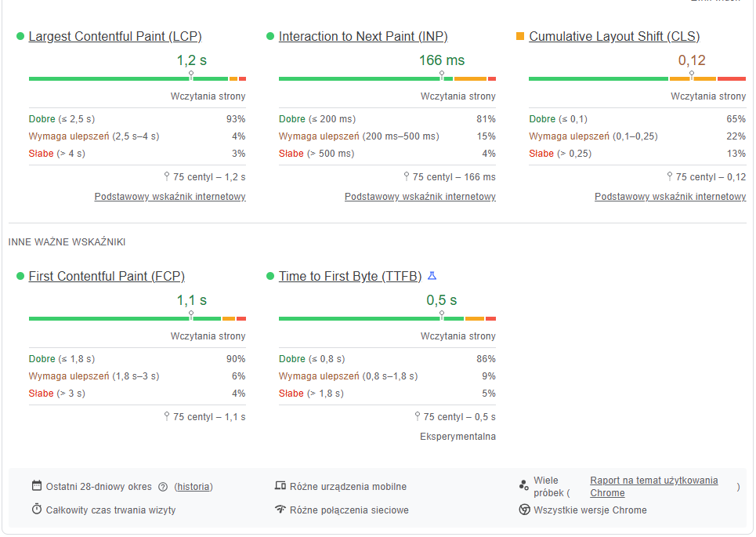
Task: Click 'Podstawowy wskaźnik internetowy' under LCP
Action: click(170, 197)
